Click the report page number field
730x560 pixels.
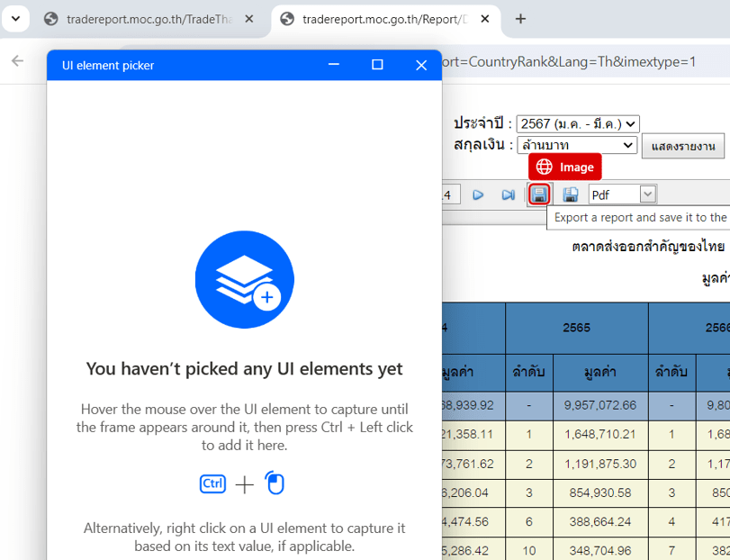tap(451, 194)
